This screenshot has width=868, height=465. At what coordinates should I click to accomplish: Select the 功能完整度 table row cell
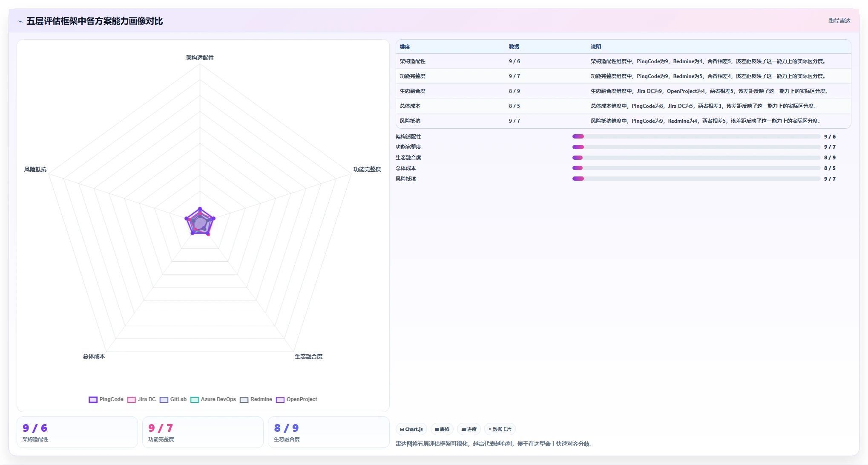pos(413,76)
